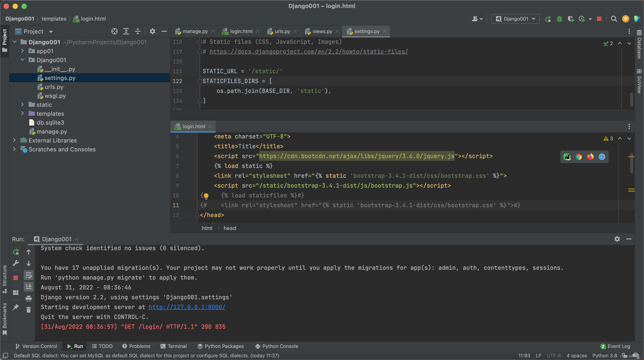Click the settings.py editor vertical scrollbar

[631, 99]
